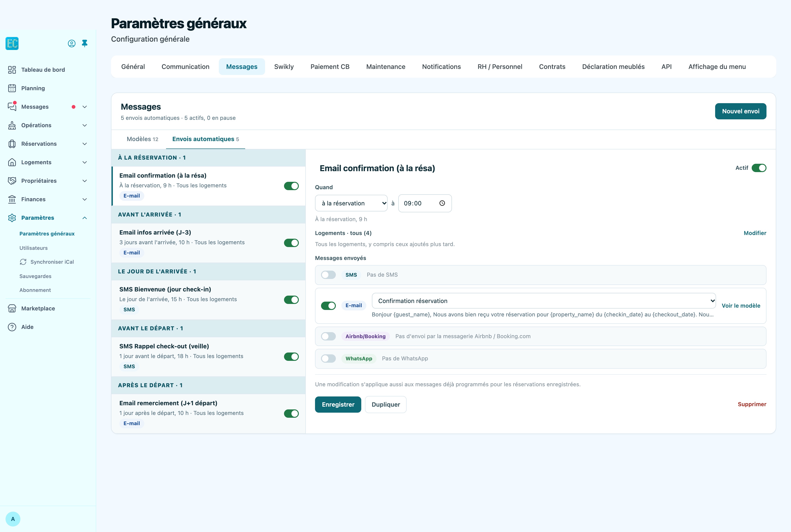791x532 pixels.
Task: Collapse the Paramètres sidebar chevron
Action: coord(85,218)
